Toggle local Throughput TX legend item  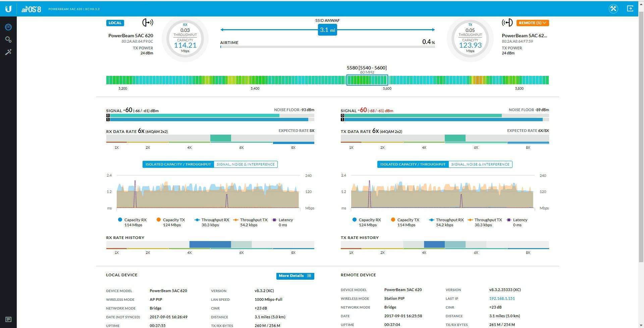[250, 222]
